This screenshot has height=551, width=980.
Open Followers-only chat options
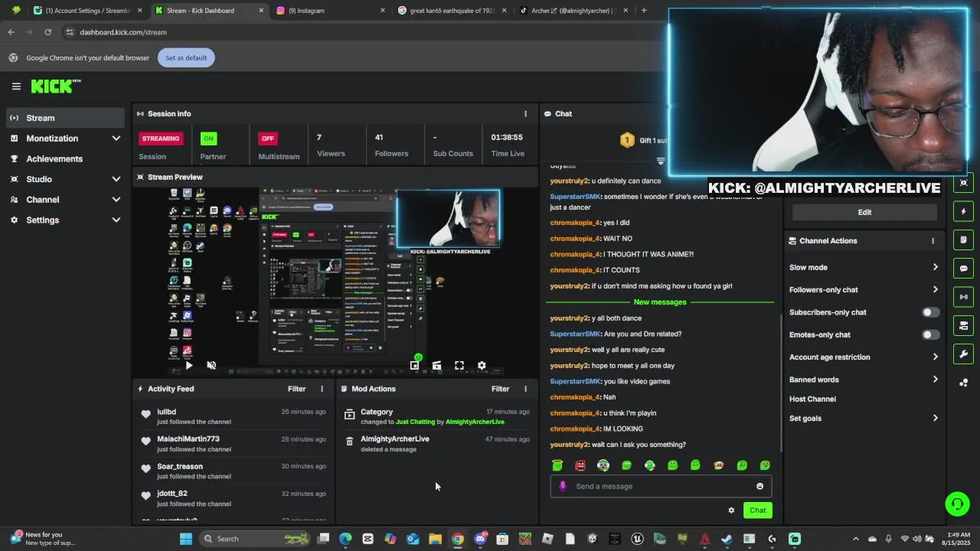[864, 289]
